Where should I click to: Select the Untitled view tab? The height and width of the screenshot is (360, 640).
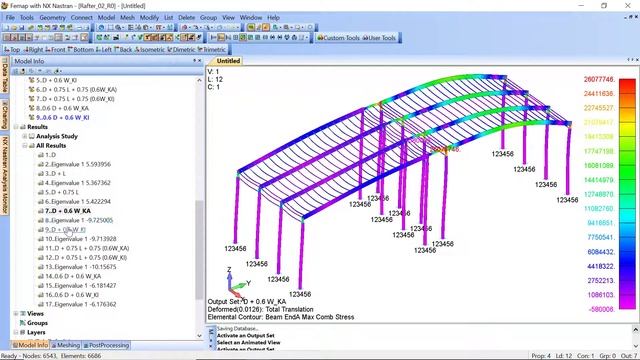(x=228, y=61)
